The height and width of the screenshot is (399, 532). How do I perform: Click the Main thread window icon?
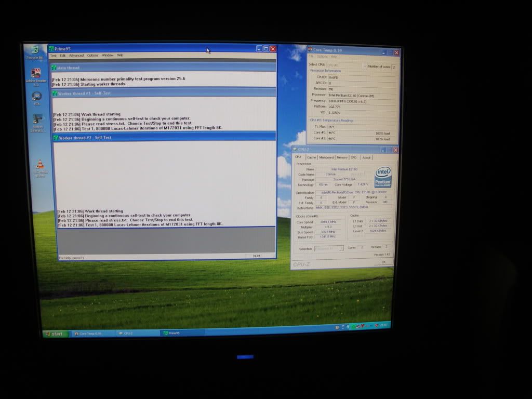54,68
